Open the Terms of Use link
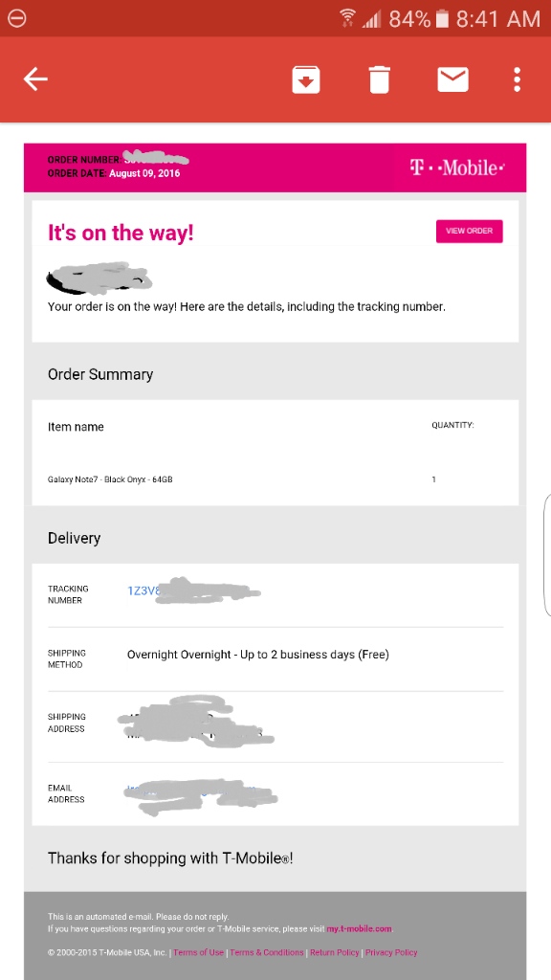The image size is (551, 980). [x=198, y=952]
